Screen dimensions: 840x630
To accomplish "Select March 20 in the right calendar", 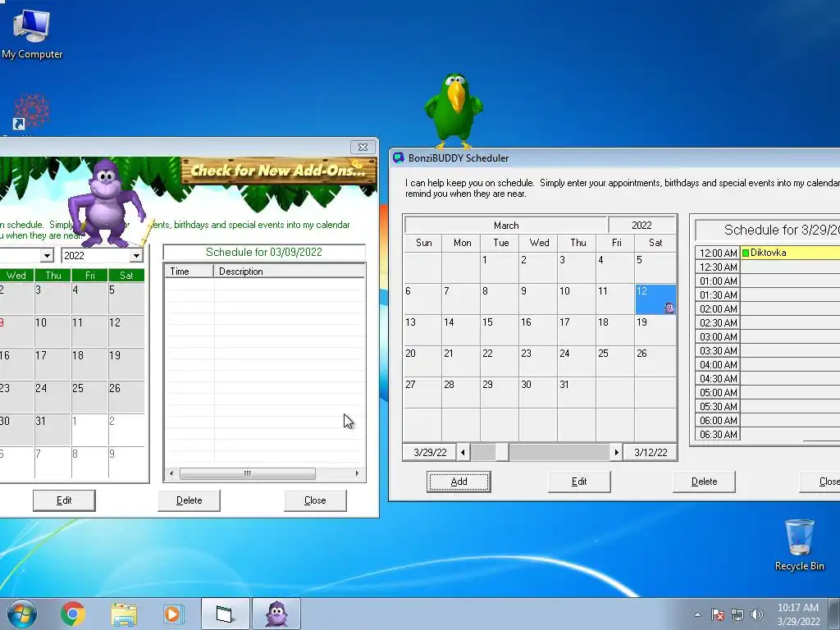I will [x=422, y=362].
